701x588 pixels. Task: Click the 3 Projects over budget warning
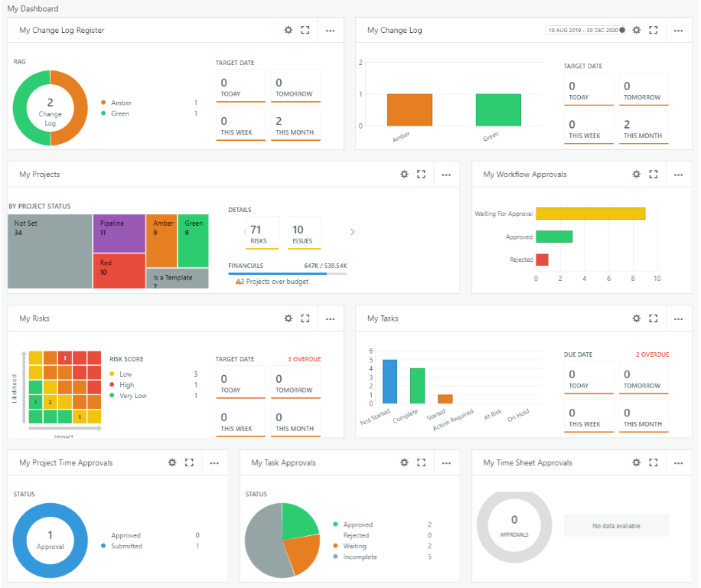[272, 282]
